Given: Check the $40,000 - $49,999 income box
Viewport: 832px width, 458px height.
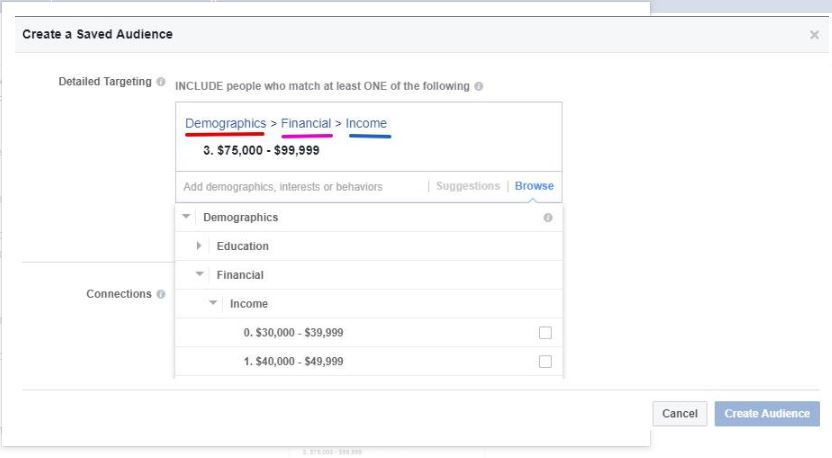Looking at the screenshot, I should click(545, 361).
